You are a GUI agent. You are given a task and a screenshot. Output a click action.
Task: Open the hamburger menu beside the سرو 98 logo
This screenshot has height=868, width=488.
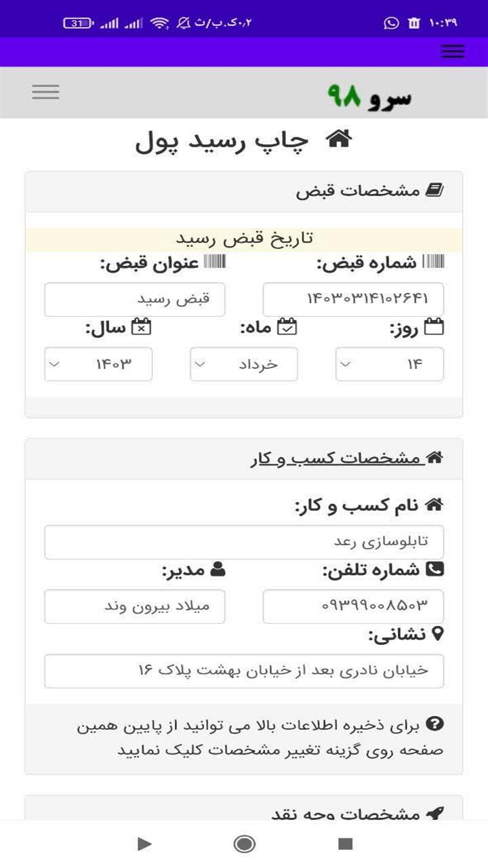coord(45,92)
